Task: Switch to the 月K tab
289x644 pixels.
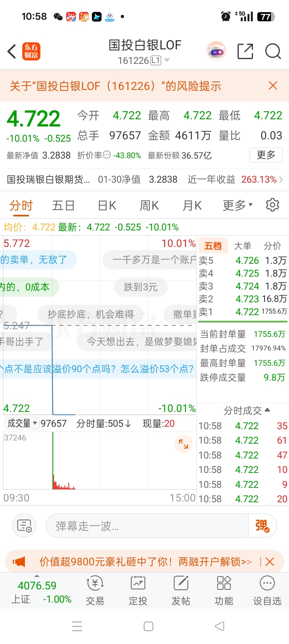Action: pyautogui.click(x=192, y=205)
